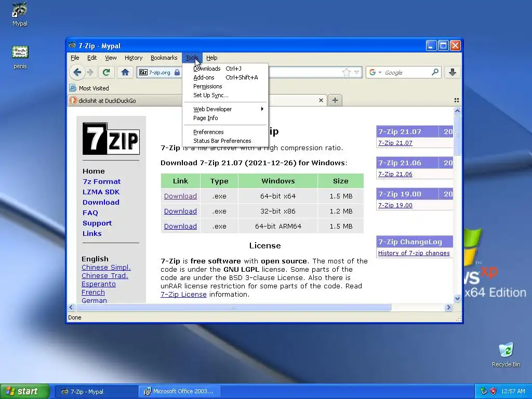Open the Home page icon

(125, 72)
